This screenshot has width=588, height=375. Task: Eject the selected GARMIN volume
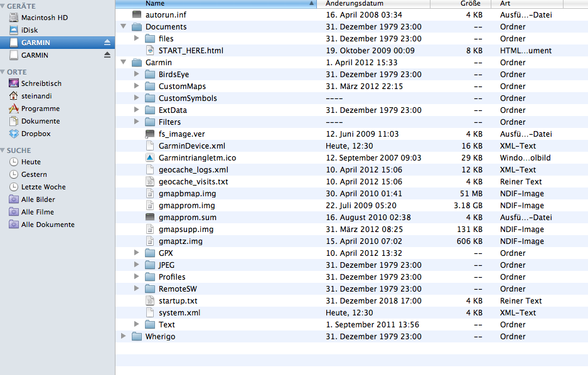[x=107, y=43]
